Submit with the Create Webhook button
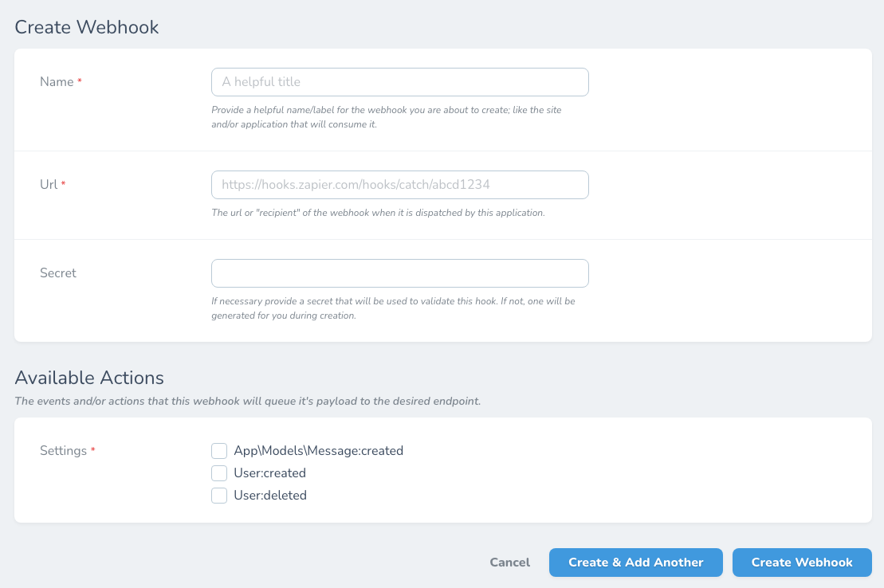Viewport: 884px width, 588px height. [801, 563]
